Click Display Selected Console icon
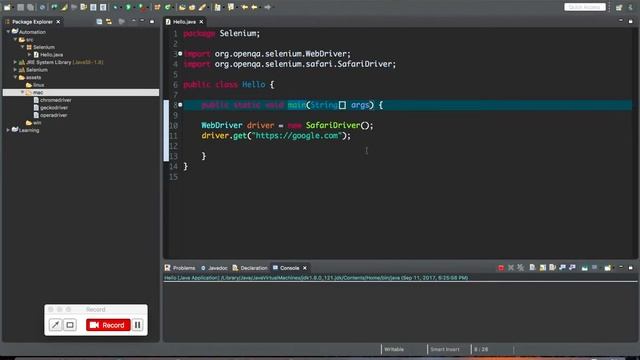Image resolution: width=640 pixels, height=360 pixels. pyautogui.click(x=595, y=268)
